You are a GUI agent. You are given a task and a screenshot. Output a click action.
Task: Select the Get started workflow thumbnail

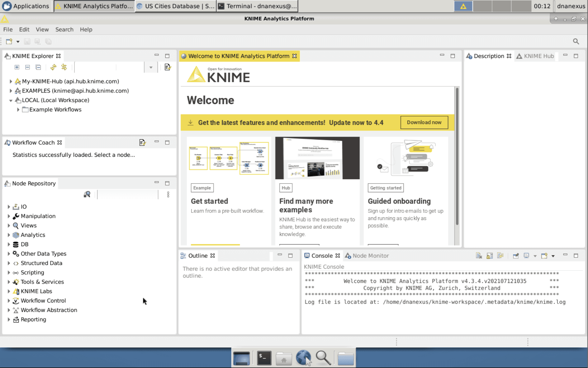point(229,158)
